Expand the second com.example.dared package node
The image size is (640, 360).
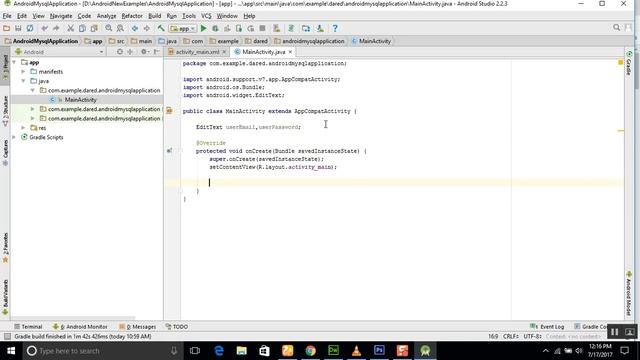[x=33, y=109]
